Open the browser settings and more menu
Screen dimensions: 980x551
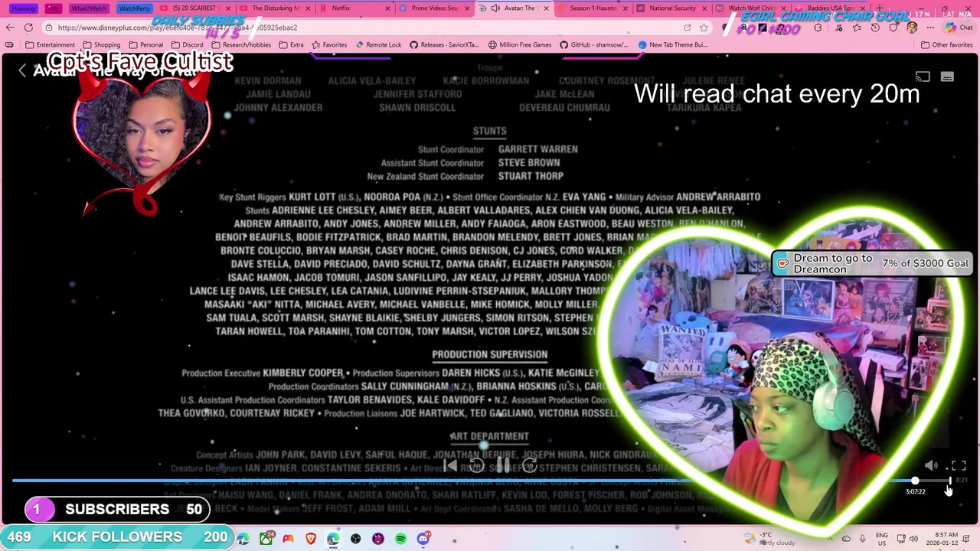pyautogui.click(x=929, y=28)
